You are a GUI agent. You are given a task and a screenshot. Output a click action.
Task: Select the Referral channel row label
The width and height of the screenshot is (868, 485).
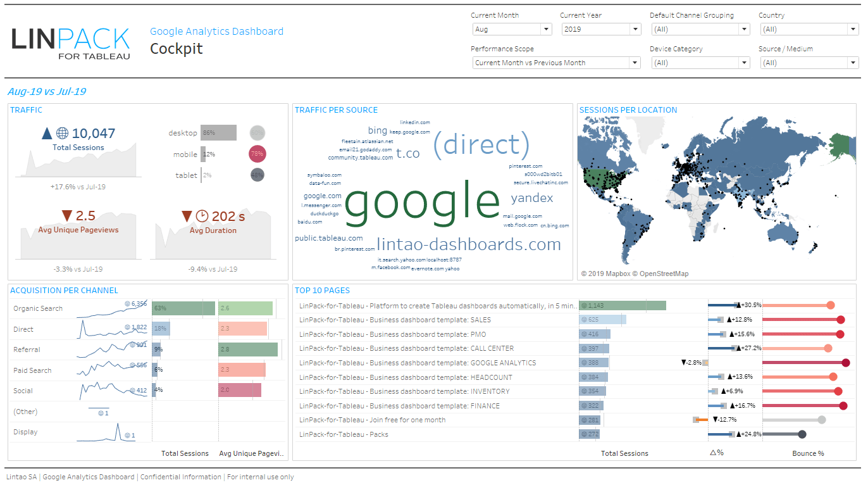pos(27,350)
